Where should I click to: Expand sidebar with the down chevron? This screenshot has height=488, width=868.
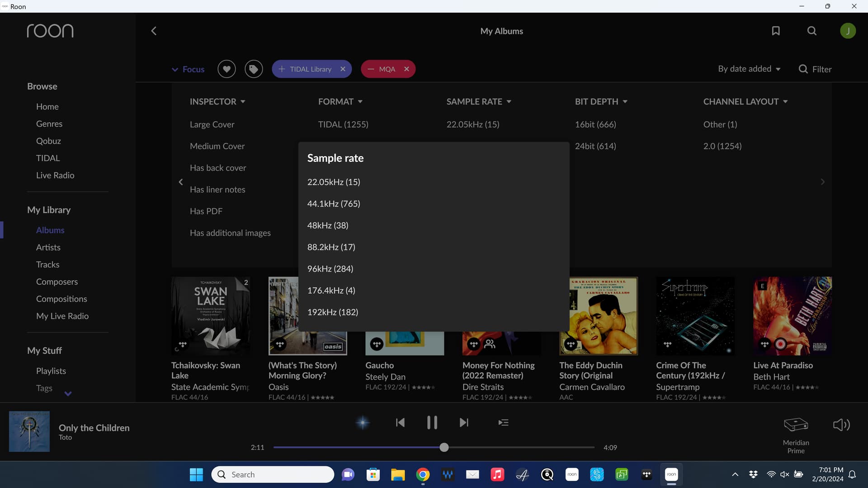[68, 394]
